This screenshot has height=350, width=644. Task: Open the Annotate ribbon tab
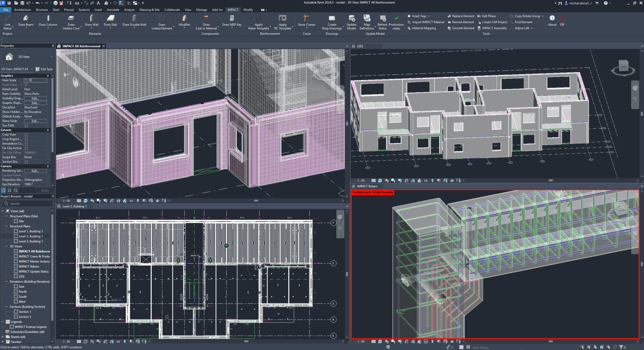coord(113,10)
